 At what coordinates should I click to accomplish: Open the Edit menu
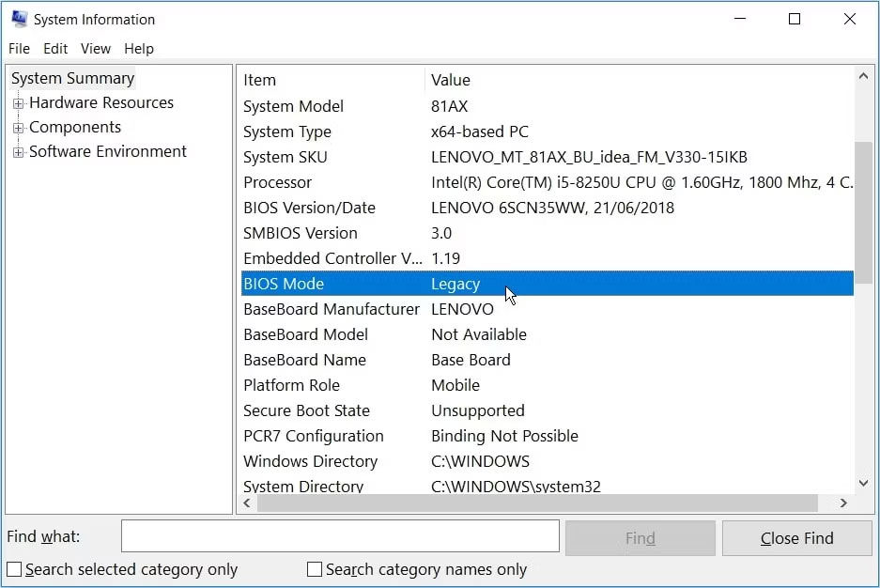click(55, 49)
